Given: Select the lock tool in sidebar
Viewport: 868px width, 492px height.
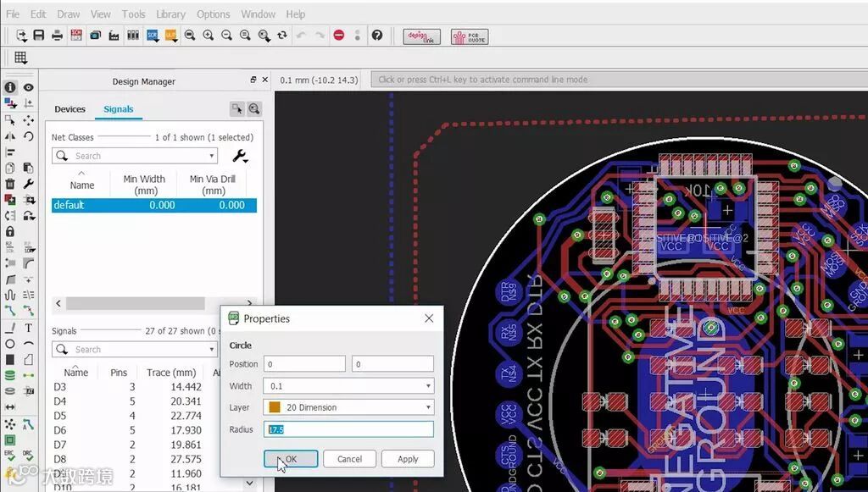Looking at the screenshot, I should (x=10, y=231).
